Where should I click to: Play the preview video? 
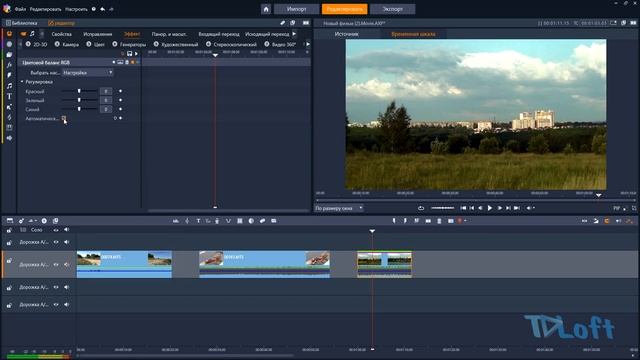490,208
